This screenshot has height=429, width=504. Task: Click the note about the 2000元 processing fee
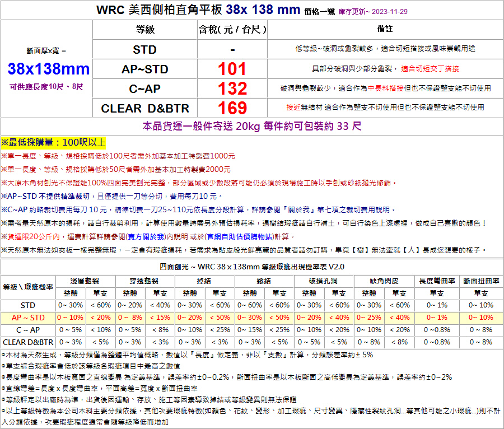[x=116, y=170]
